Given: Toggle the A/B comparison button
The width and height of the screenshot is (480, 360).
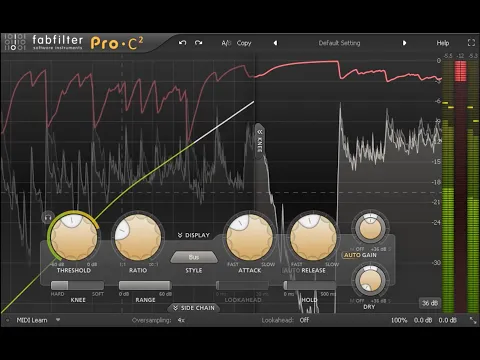Looking at the screenshot, I should point(226,43).
